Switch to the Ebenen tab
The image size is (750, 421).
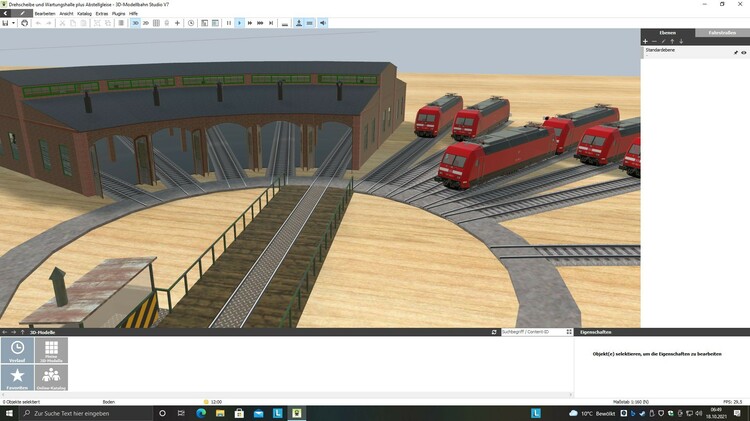tap(667, 33)
